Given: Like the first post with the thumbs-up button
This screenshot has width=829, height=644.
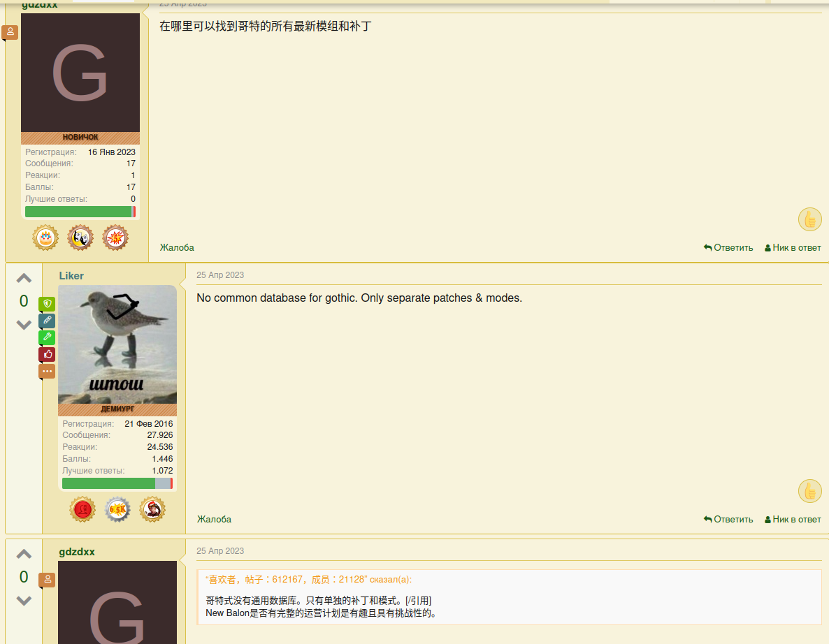Looking at the screenshot, I should point(809,220).
